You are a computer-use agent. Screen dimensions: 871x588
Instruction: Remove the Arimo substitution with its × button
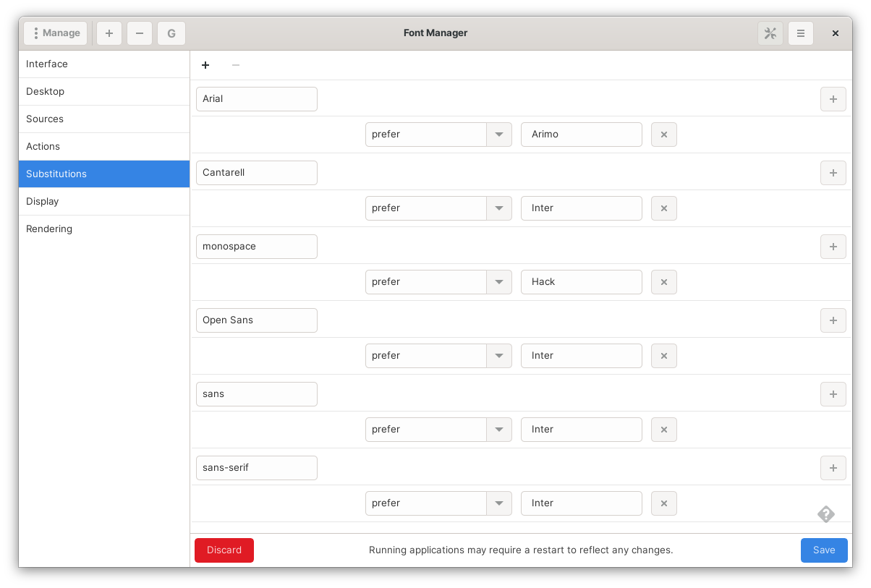663,134
